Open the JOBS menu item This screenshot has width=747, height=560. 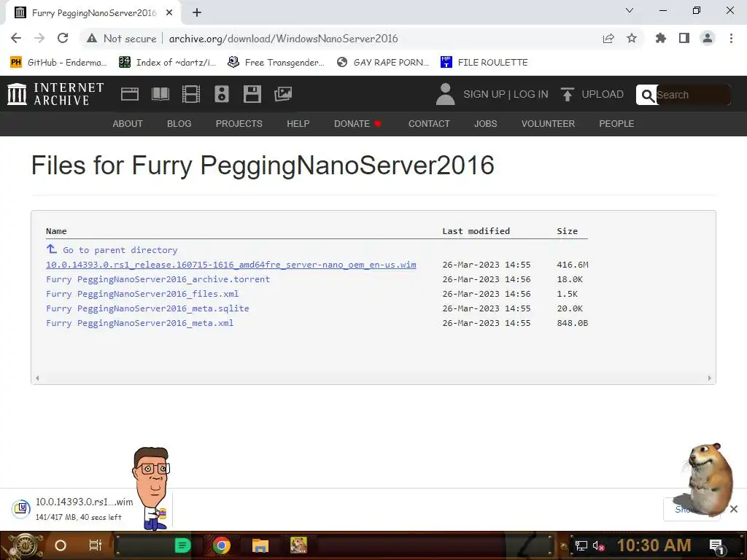click(x=485, y=124)
